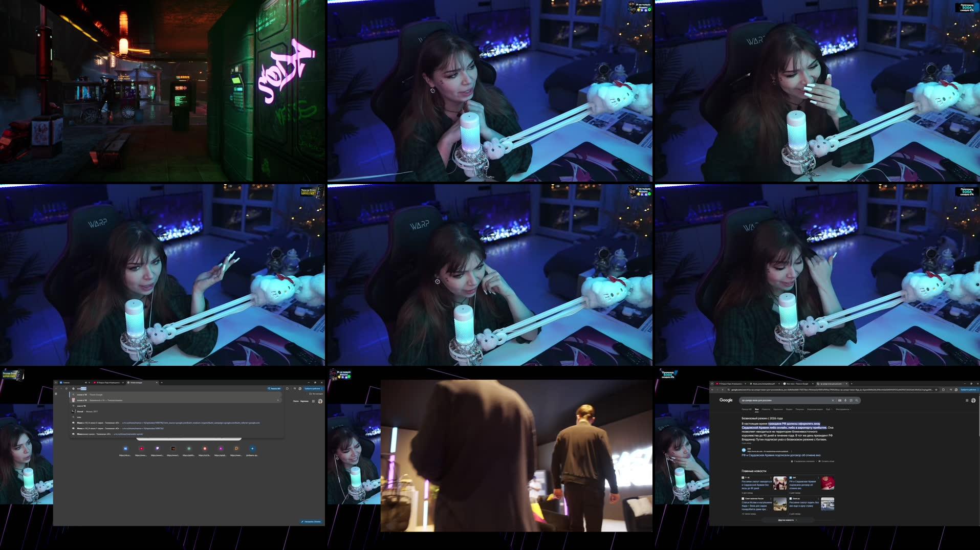
Task: Click the Google account profile avatar
Action: [972, 400]
